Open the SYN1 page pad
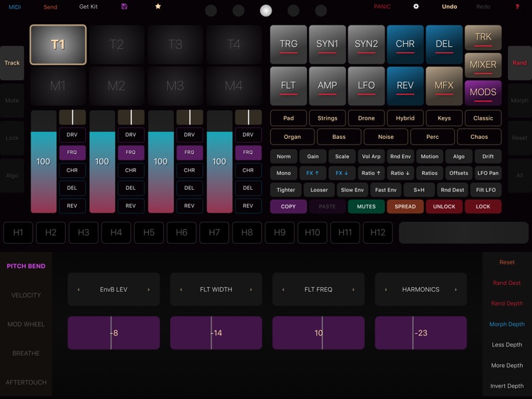Screen dimensions: 532x399 (327, 45)
